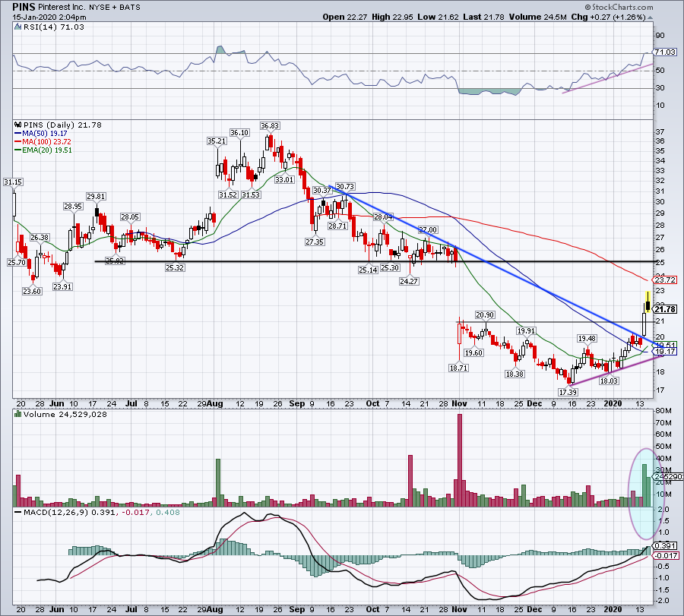Click the candlestick icon beside PINS (Daily)
The image size is (684, 616).
tap(18, 125)
